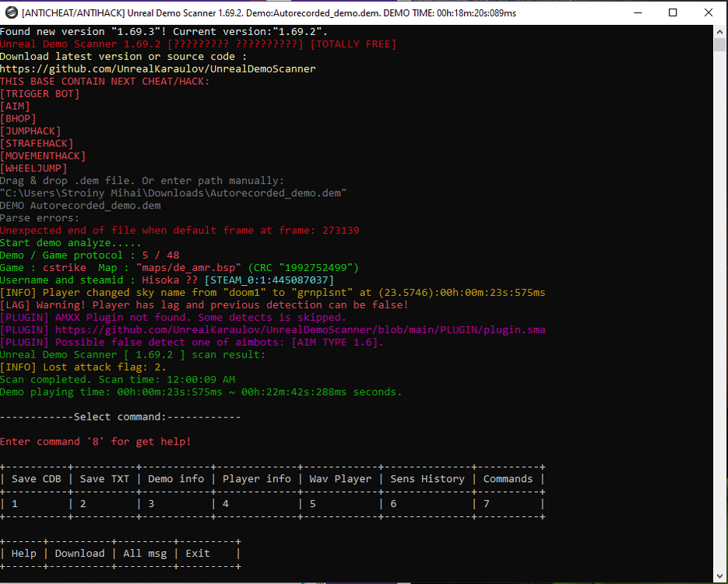Image resolution: width=728 pixels, height=584 pixels.
Task: Close the Unreal Demo Scanner window
Action: 709,12
